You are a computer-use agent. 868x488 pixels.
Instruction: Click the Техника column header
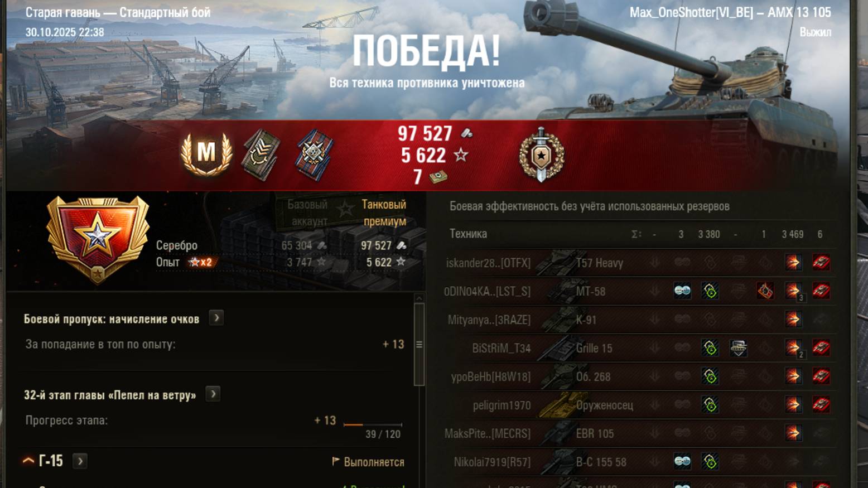[x=468, y=234]
